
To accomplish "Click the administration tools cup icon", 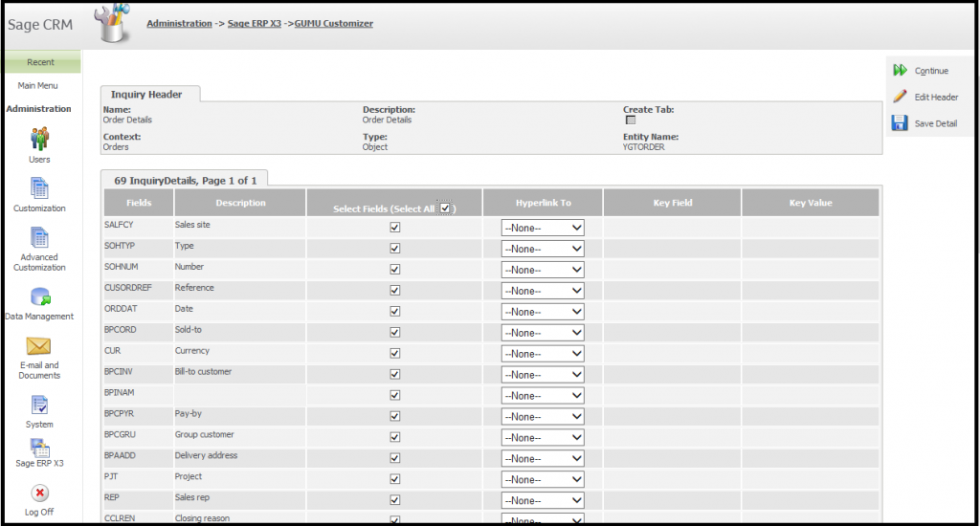I will point(113,24).
